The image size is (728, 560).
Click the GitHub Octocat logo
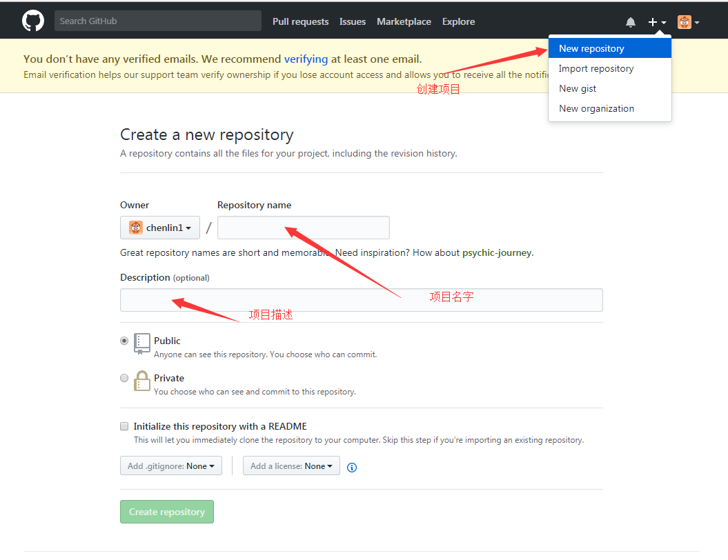point(33,21)
